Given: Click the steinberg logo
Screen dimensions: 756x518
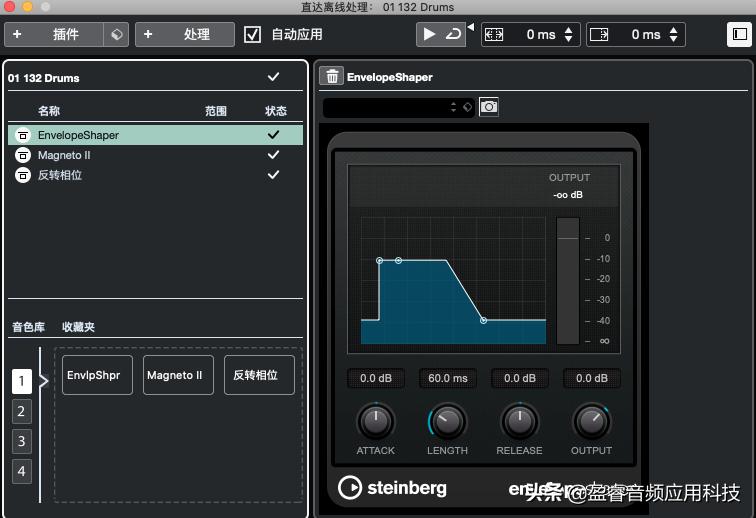Looking at the screenshot, I should click(x=392, y=488).
